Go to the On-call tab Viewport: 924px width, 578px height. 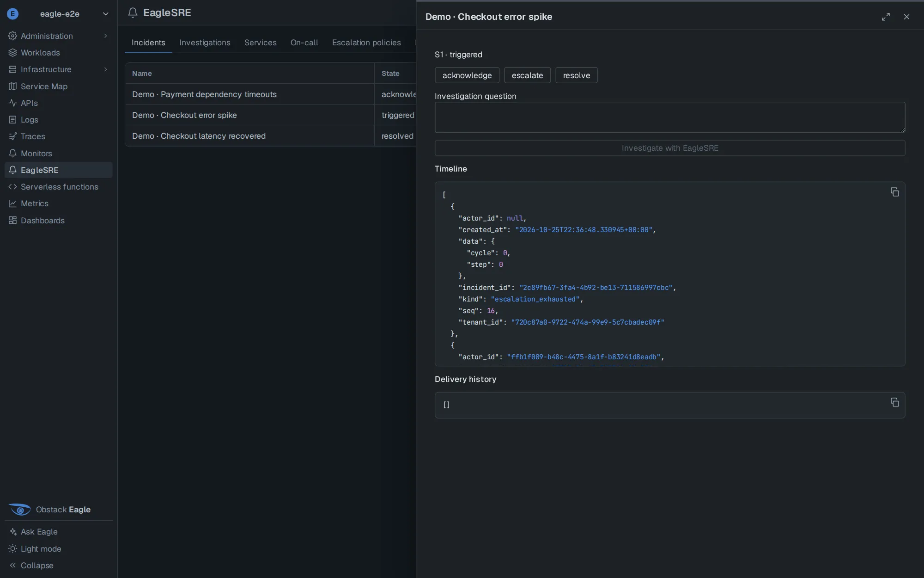coord(304,43)
